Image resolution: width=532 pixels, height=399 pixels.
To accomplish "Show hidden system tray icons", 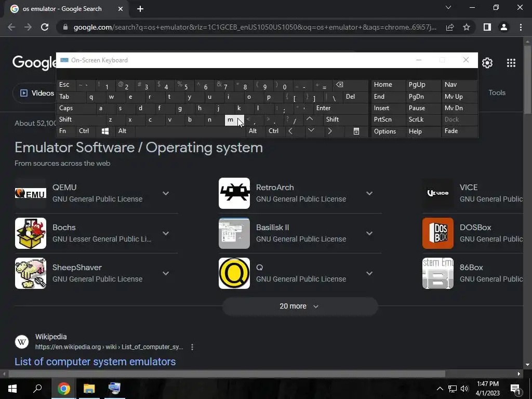I will [440, 389].
